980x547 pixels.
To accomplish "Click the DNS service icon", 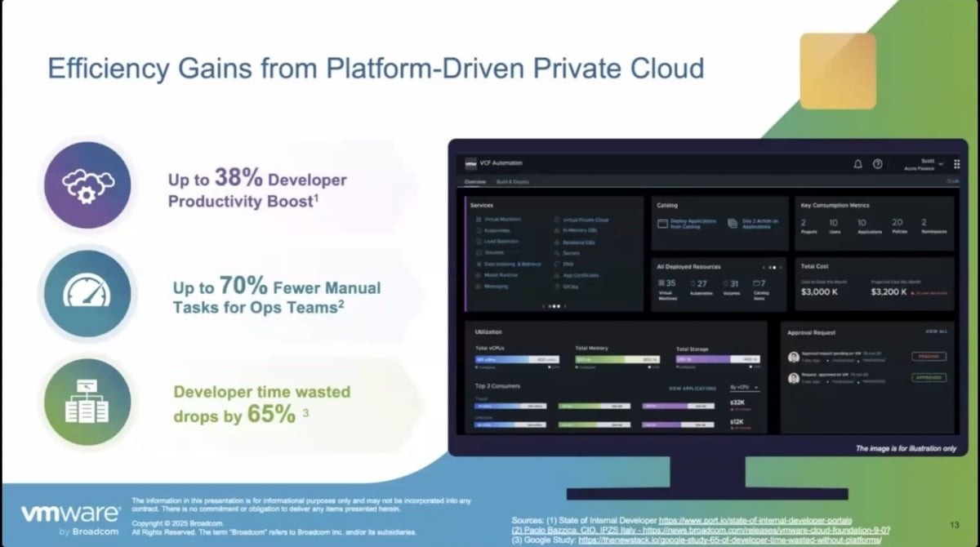I will click(x=556, y=265).
